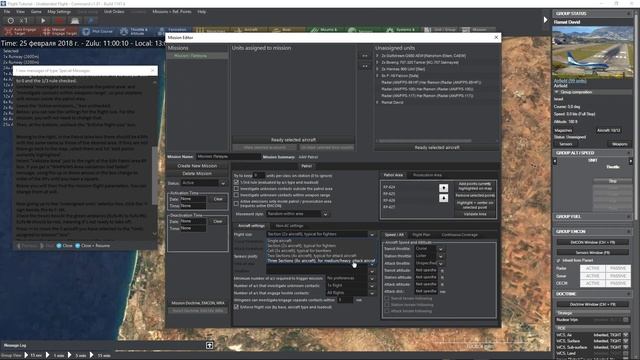Click the Manual Engage Target toolbar button
The image size is (640, 360).
(x=60, y=31)
